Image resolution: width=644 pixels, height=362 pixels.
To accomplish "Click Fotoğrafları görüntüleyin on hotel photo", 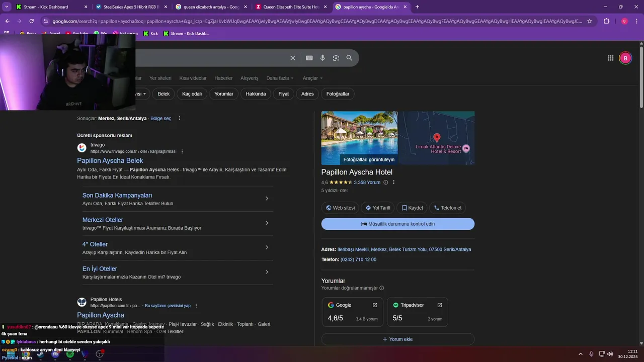I will point(369,159).
